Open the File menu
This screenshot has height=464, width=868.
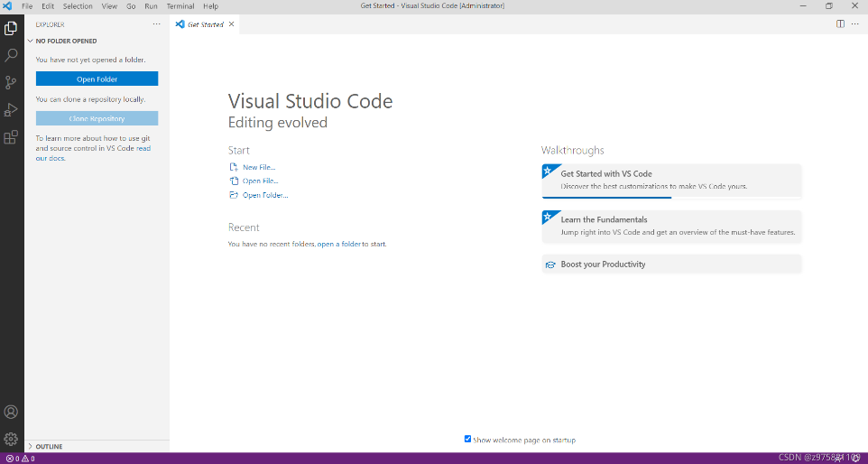[27, 6]
